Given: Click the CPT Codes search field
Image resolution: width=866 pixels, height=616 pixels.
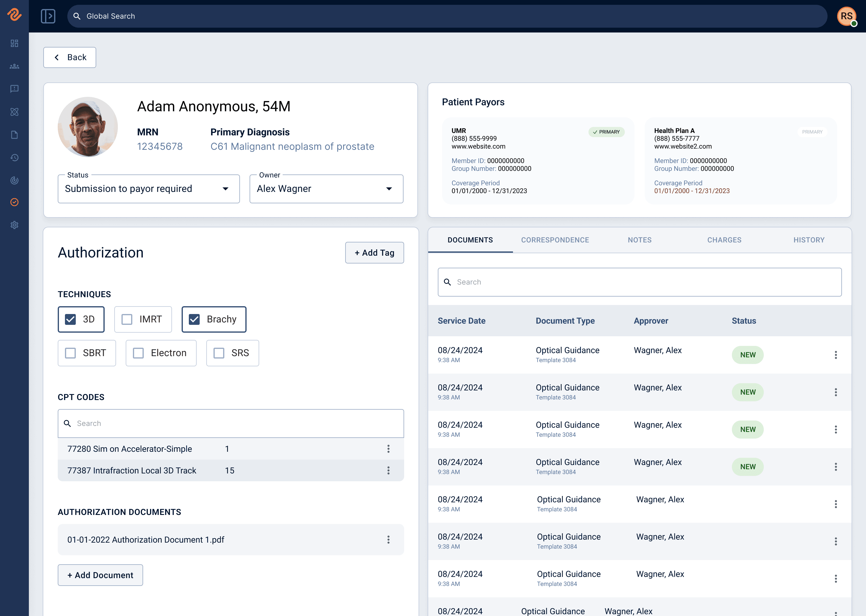Looking at the screenshot, I should pyautogui.click(x=231, y=423).
